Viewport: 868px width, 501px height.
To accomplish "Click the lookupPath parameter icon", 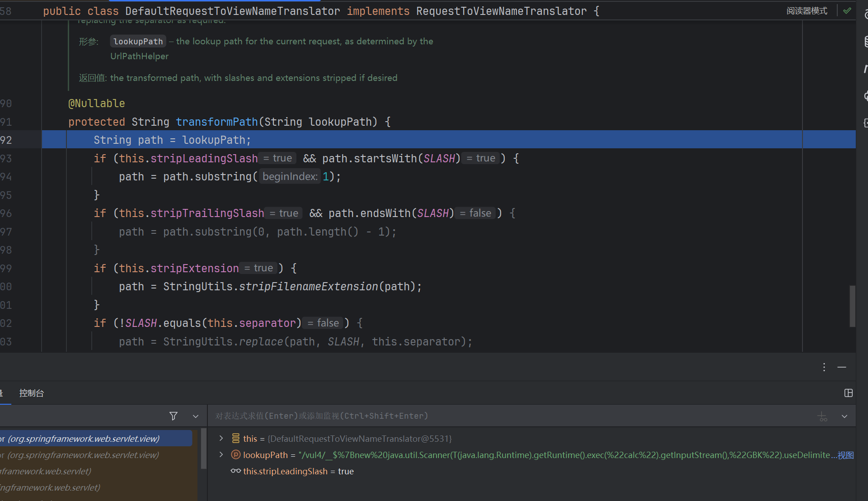I will [235, 455].
